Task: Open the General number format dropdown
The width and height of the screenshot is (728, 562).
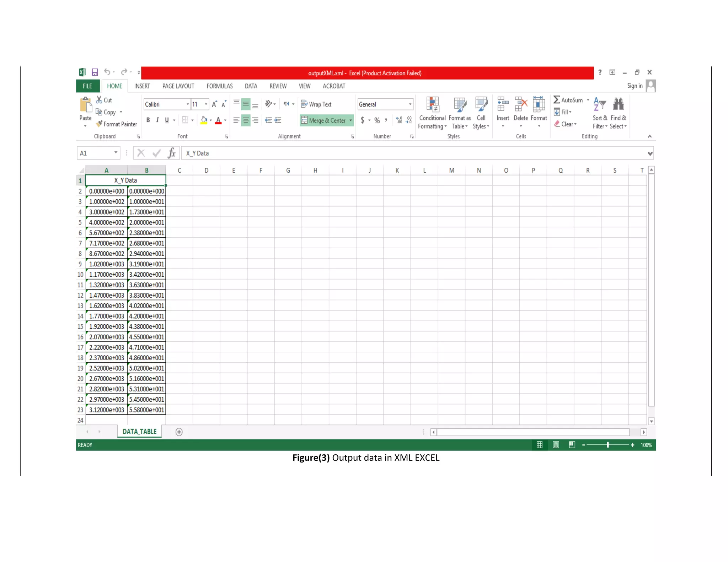Action: click(410, 104)
